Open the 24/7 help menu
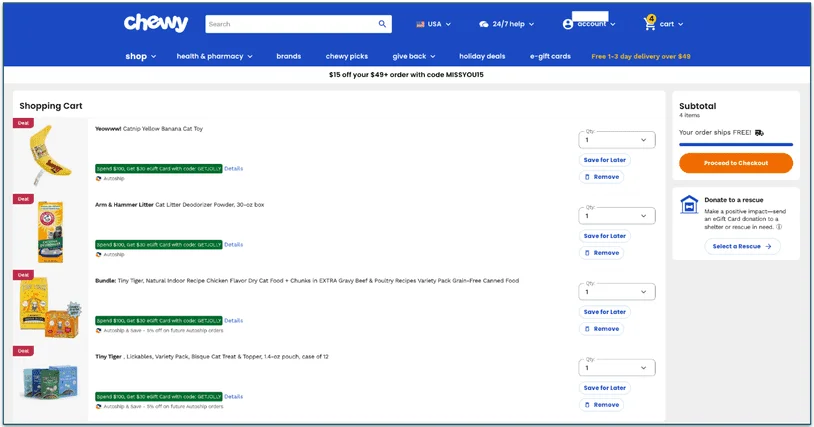This screenshot has height=427, width=814. point(507,24)
